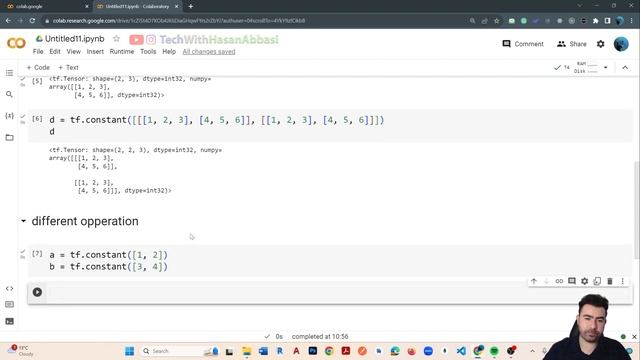Share the notebook

pyautogui.click(x=571, y=44)
